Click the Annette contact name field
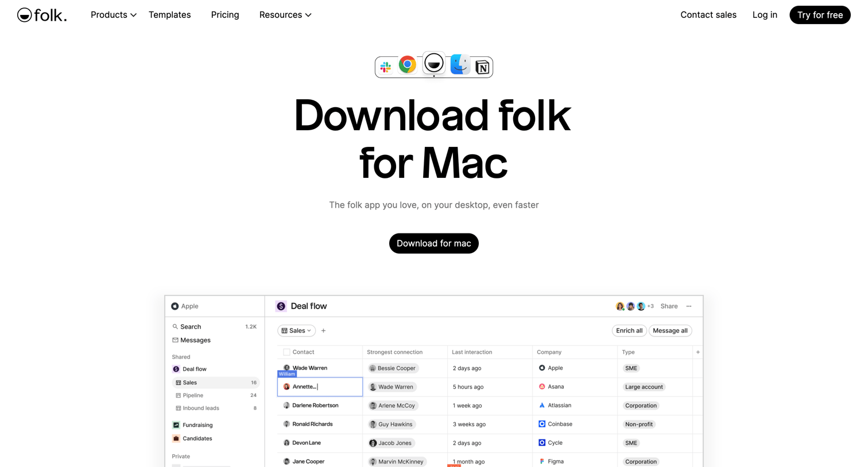This screenshot has width=868, height=467. click(320, 387)
